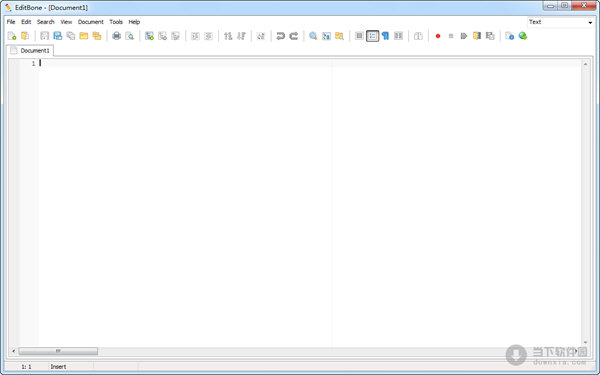Click the double yellow folders Close All icon

click(x=97, y=36)
